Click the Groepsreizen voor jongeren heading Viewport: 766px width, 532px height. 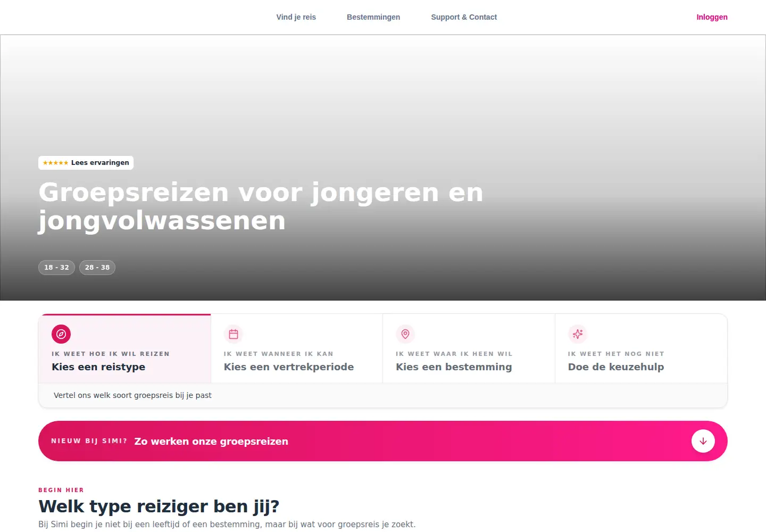pos(261,206)
